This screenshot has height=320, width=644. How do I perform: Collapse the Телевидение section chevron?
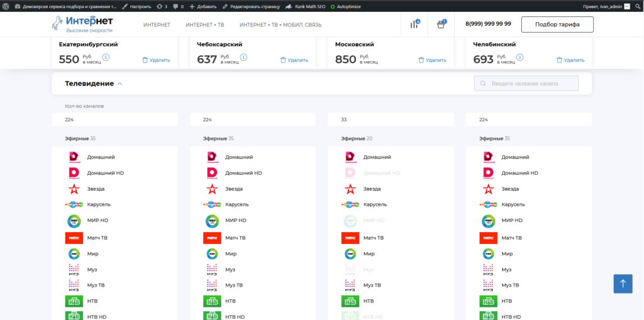119,84
